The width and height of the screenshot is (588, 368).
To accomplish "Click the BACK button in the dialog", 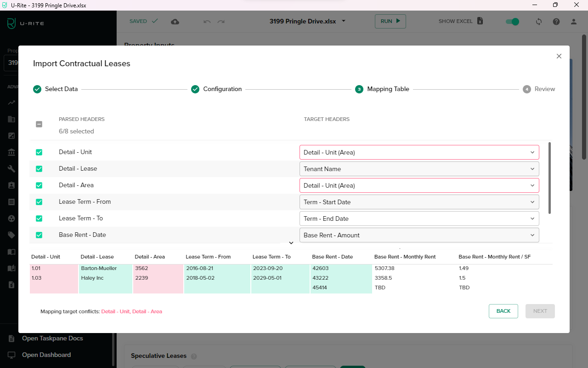I will point(503,311).
